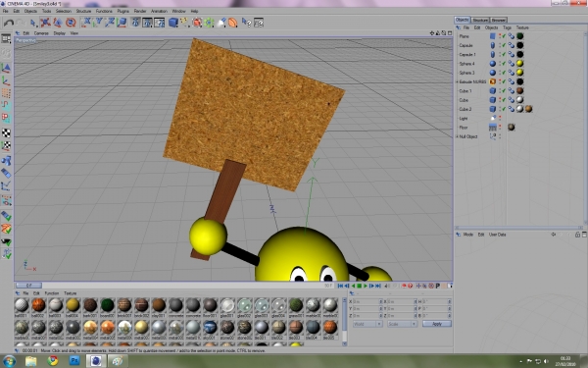Open Chrome from the Windows taskbar
The image size is (588, 368).
pyautogui.click(x=53, y=361)
